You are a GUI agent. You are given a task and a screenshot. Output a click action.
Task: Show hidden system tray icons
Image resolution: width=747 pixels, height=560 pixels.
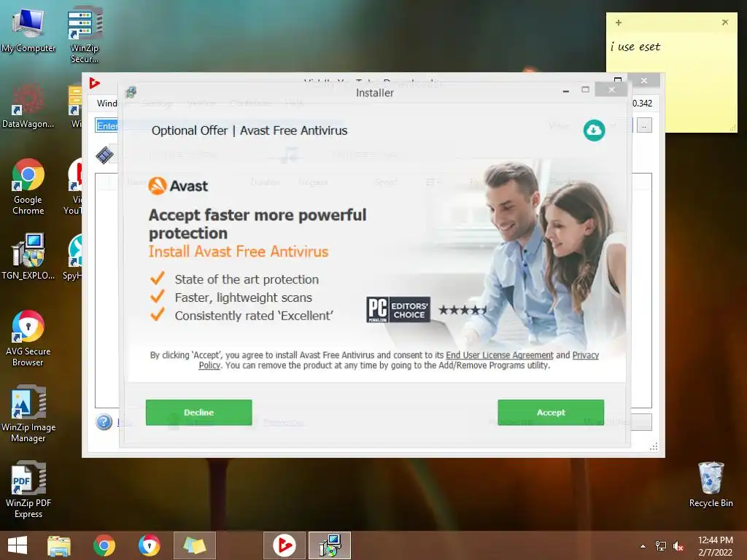point(643,546)
